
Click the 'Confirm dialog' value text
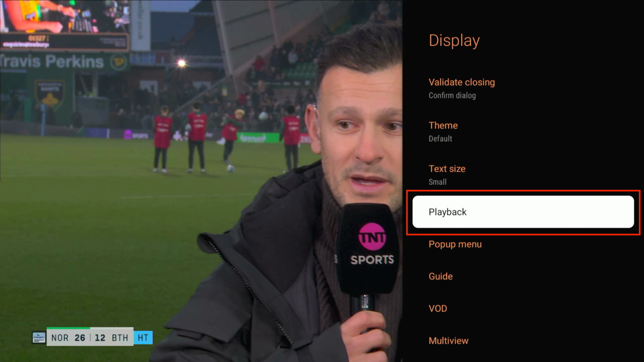(452, 96)
